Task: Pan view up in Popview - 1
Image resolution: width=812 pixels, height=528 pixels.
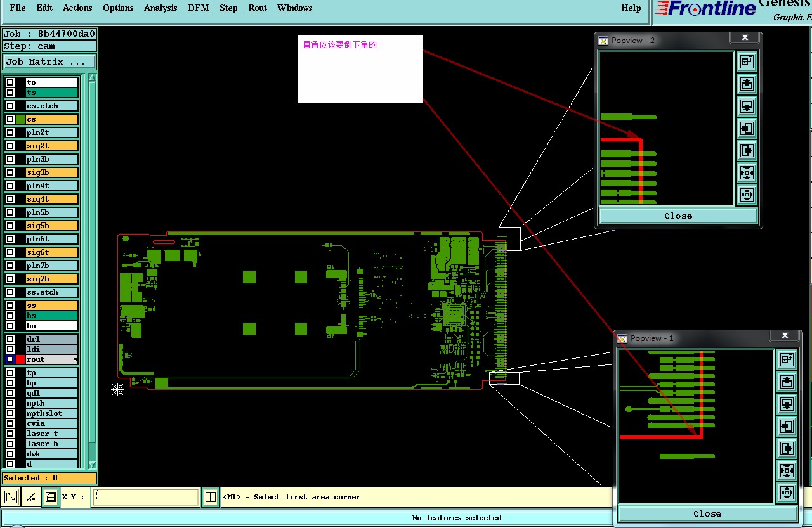Action: [x=787, y=382]
